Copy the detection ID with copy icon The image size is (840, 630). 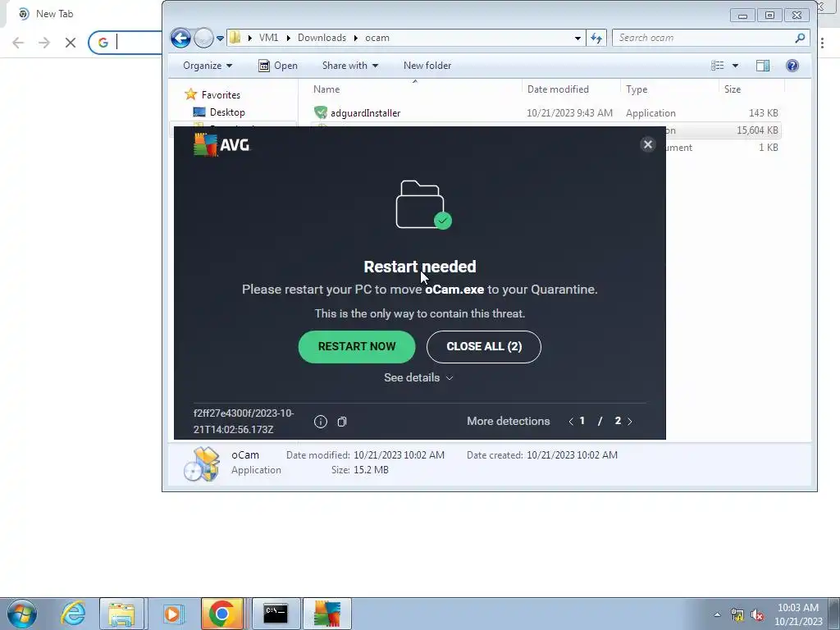point(342,422)
